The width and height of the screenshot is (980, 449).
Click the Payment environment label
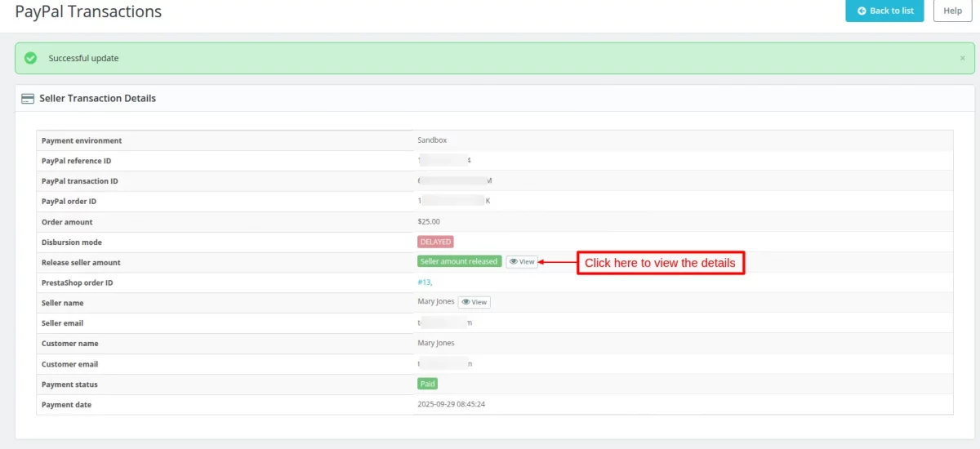click(82, 140)
